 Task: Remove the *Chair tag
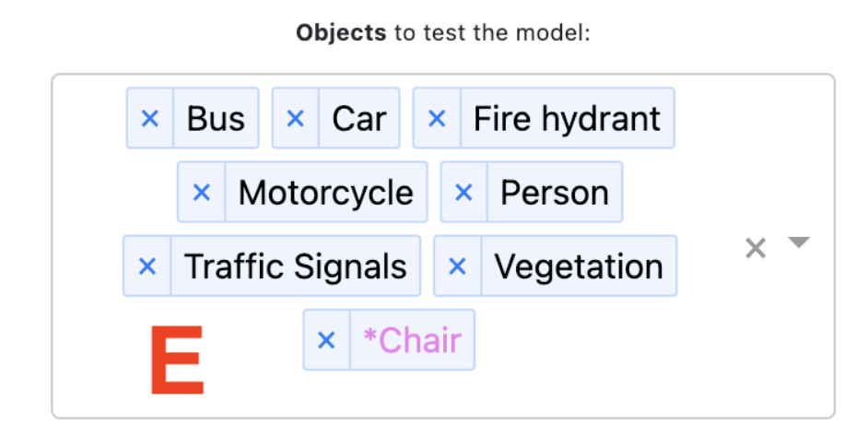click(326, 340)
